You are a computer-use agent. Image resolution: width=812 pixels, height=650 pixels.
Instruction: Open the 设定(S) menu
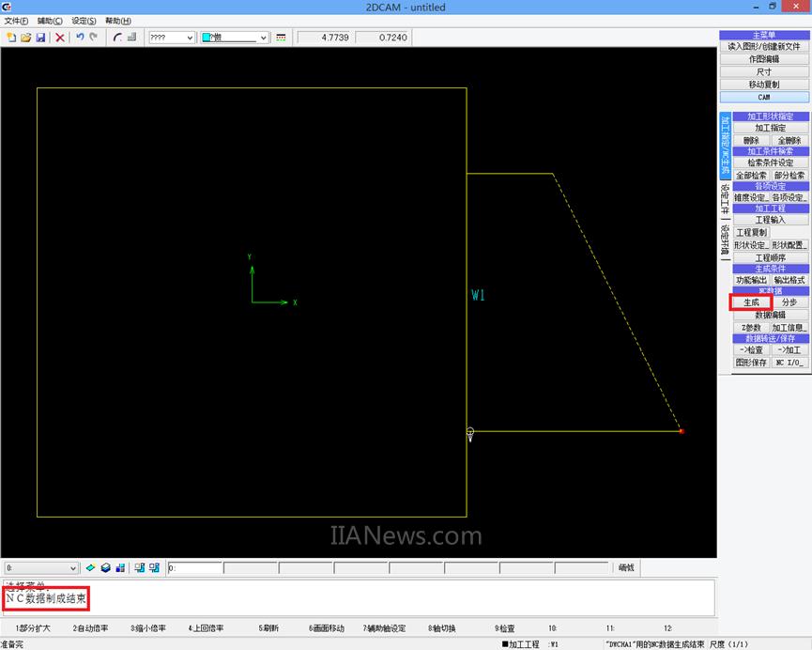[84, 21]
